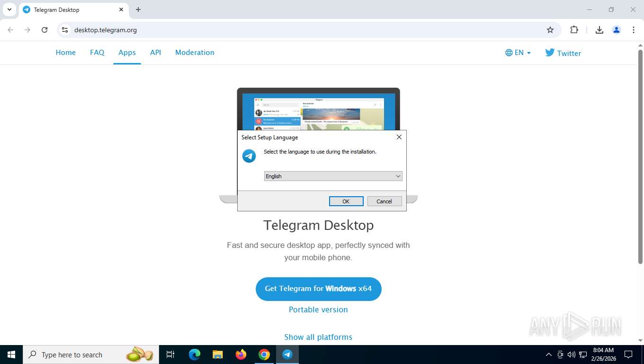Open Chrome downloads icon
644x364 pixels.
tap(599, 30)
